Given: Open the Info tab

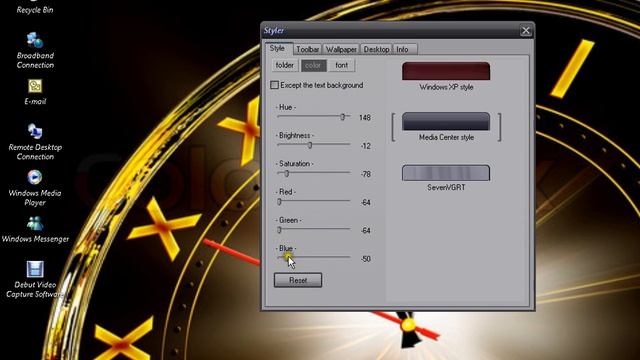Looking at the screenshot, I should 404,49.
